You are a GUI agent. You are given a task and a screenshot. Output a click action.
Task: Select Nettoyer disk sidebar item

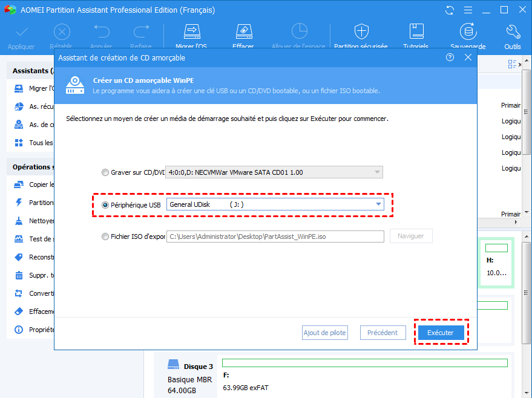pos(34,221)
